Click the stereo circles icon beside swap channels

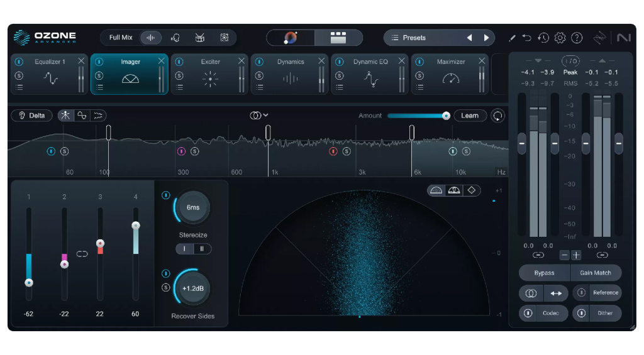(x=531, y=293)
